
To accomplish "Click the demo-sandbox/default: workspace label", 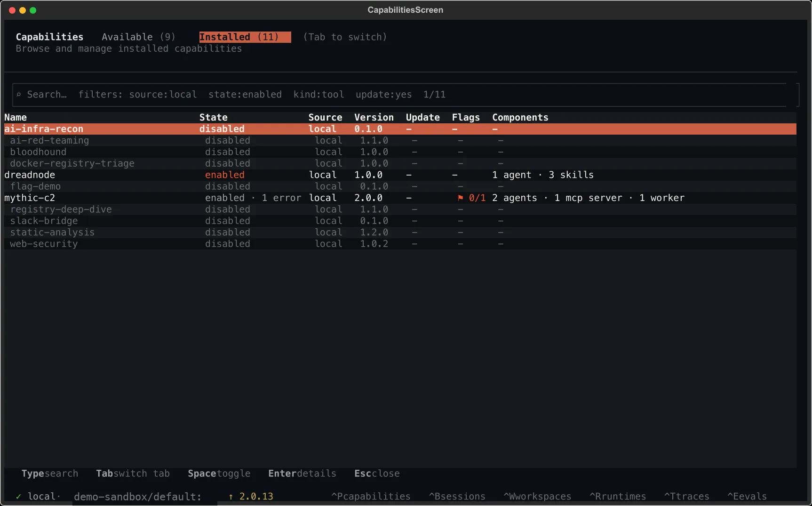I will (138, 497).
